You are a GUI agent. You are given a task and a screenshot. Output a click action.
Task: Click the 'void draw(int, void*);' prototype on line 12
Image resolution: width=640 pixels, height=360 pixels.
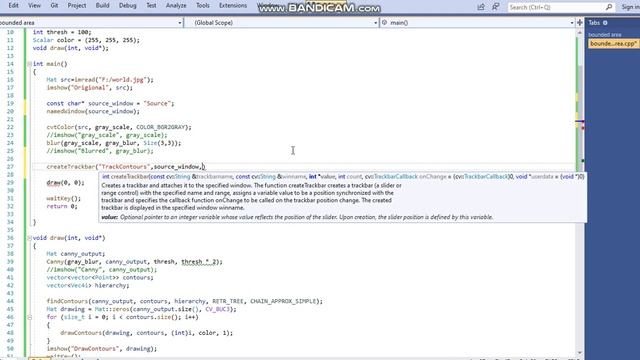coord(71,48)
